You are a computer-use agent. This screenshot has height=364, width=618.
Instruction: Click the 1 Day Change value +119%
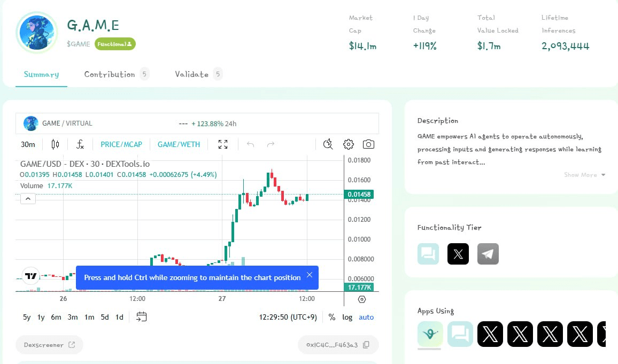[x=425, y=46]
